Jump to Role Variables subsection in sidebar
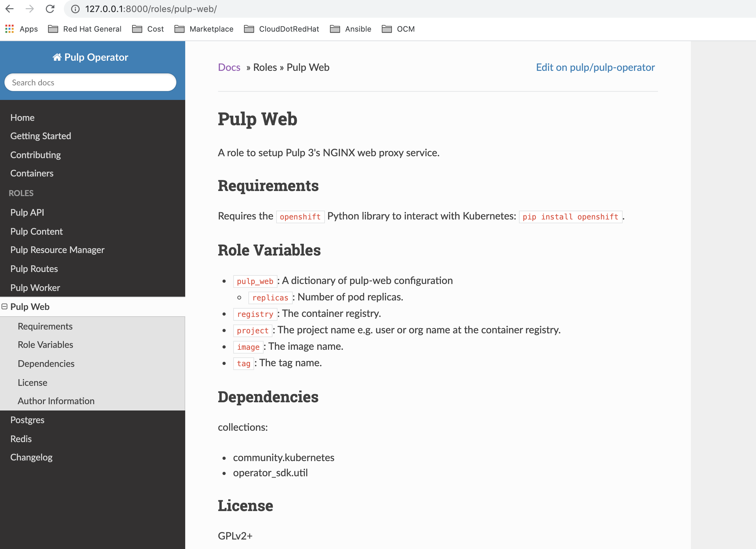756x549 pixels. tap(45, 344)
